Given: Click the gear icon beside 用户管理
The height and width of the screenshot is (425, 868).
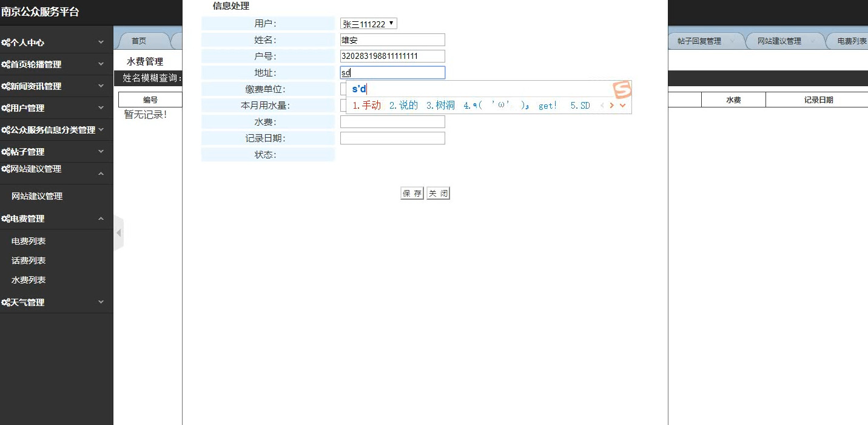Looking at the screenshot, I should [x=5, y=108].
